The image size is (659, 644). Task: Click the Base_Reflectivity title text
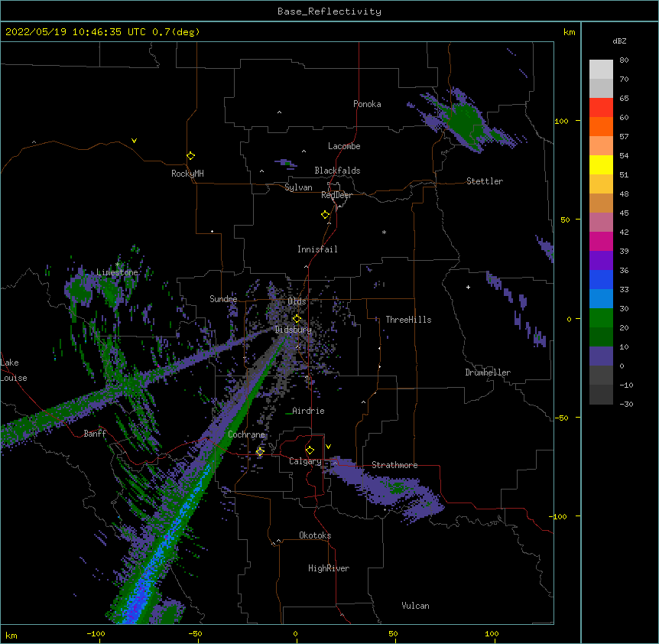point(329,11)
